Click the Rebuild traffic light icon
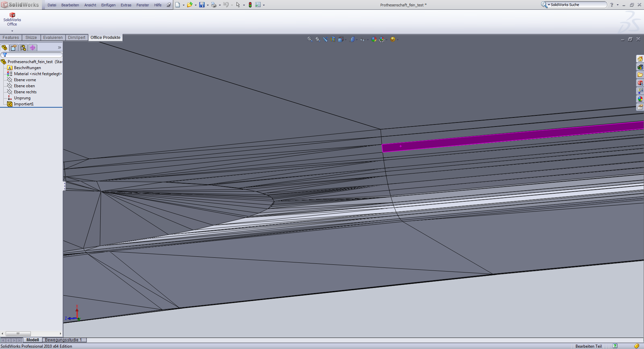The width and height of the screenshot is (644, 349). pyautogui.click(x=250, y=5)
